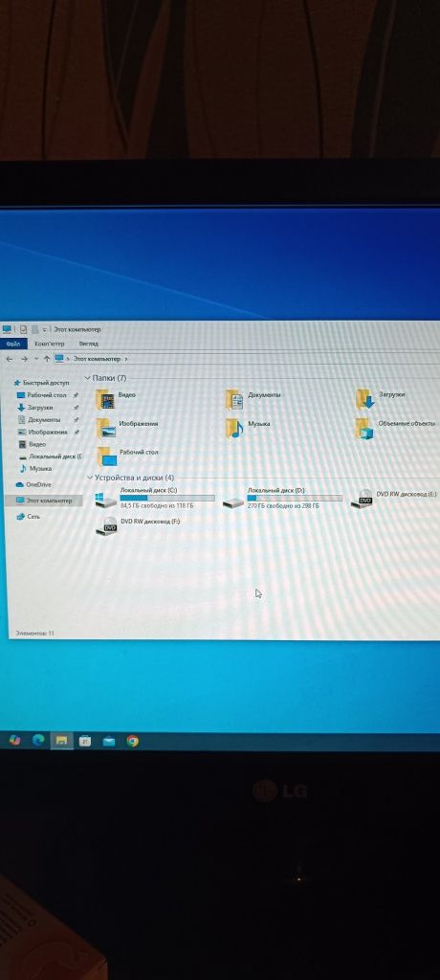Open recent locations dropdown arrow

tap(37, 360)
